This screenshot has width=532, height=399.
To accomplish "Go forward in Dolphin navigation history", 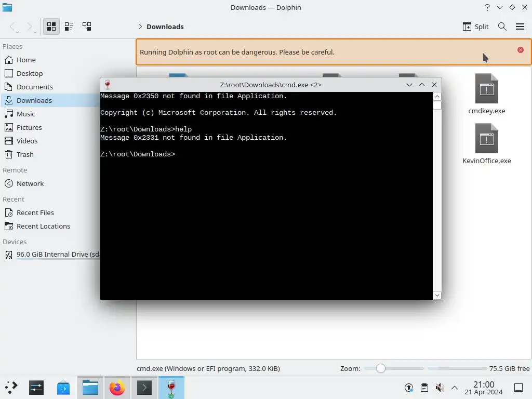I will [30, 26].
